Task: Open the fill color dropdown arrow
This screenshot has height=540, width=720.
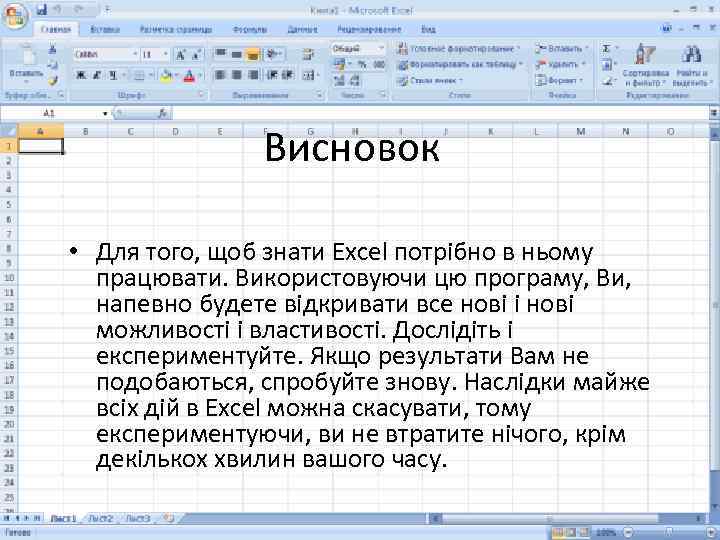Action: pos(176,75)
